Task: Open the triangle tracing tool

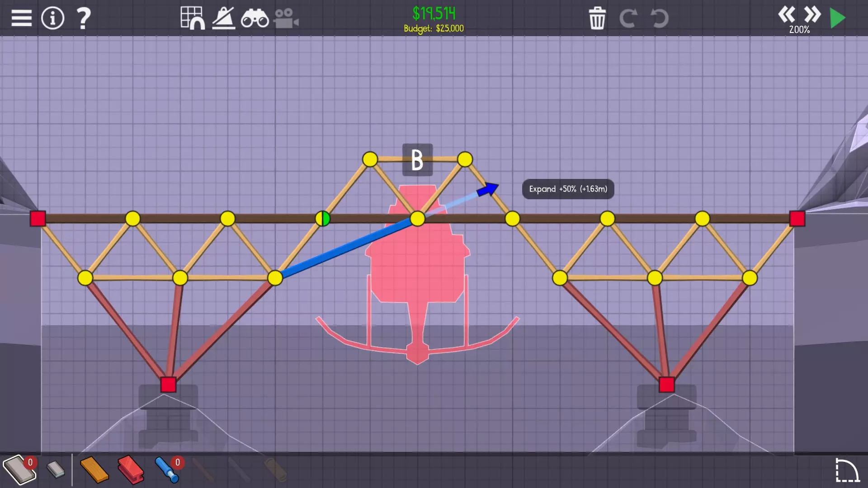Action: [x=224, y=18]
